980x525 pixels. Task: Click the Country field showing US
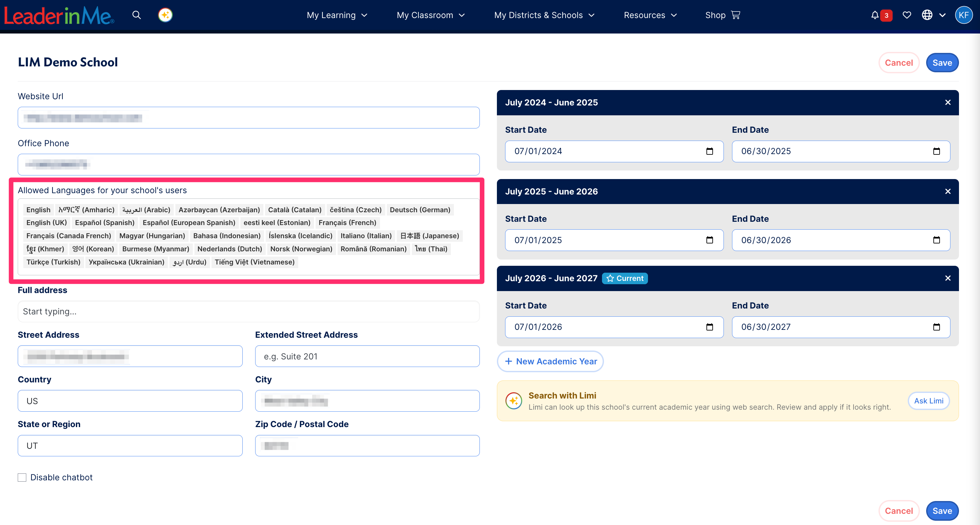[130, 401]
